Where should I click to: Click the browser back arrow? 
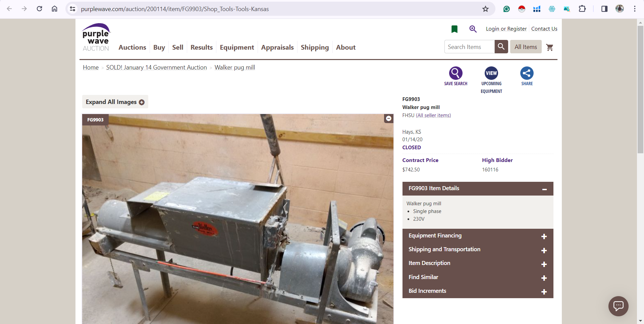coord(9,9)
